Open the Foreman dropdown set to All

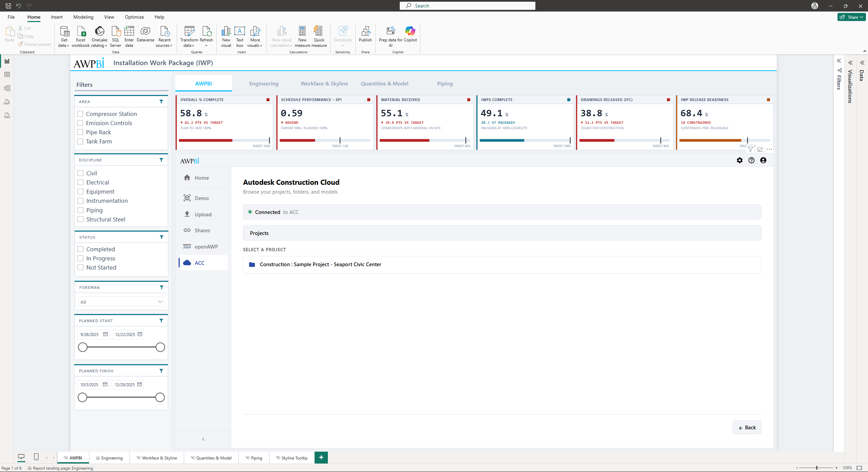(121, 302)
